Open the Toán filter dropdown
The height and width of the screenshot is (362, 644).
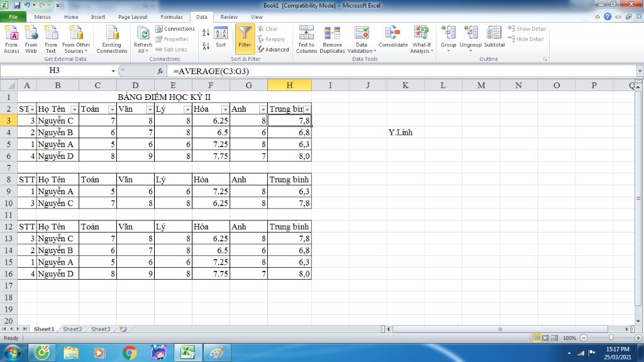112,109
